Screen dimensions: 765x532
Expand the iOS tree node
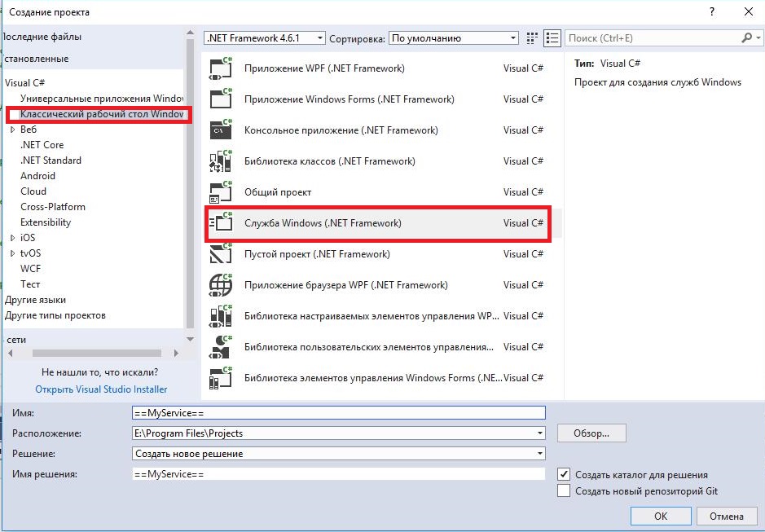[x=13, y=238]
